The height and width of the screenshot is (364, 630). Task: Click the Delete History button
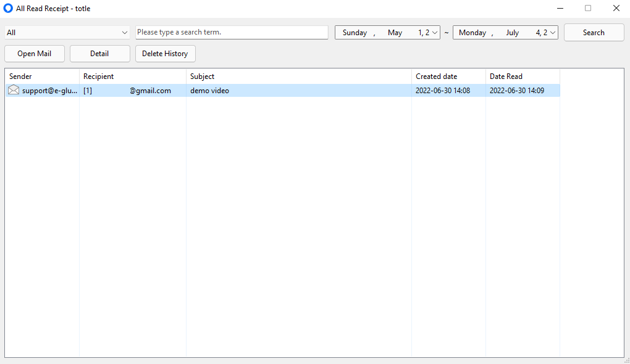coord(165,54)
